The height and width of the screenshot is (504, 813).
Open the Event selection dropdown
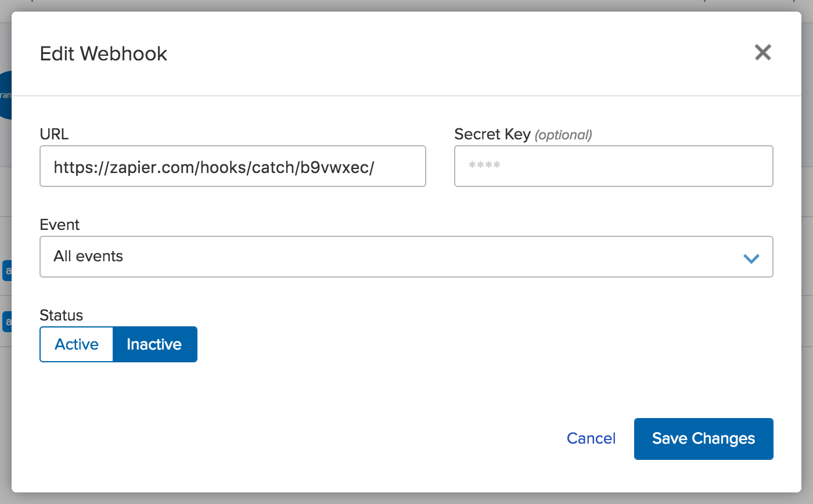point(406,257)
